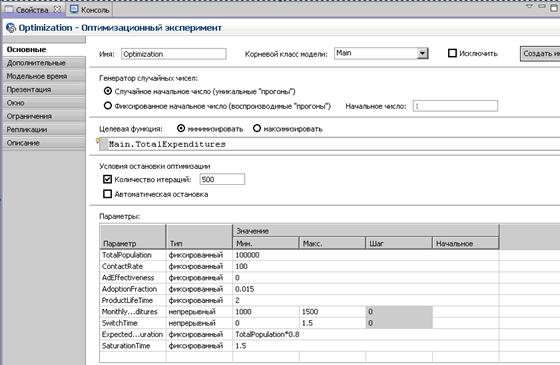
Task: Select the Monthly...ditures parameter cell
Action: pyautogui.click(x=133, y=312)
